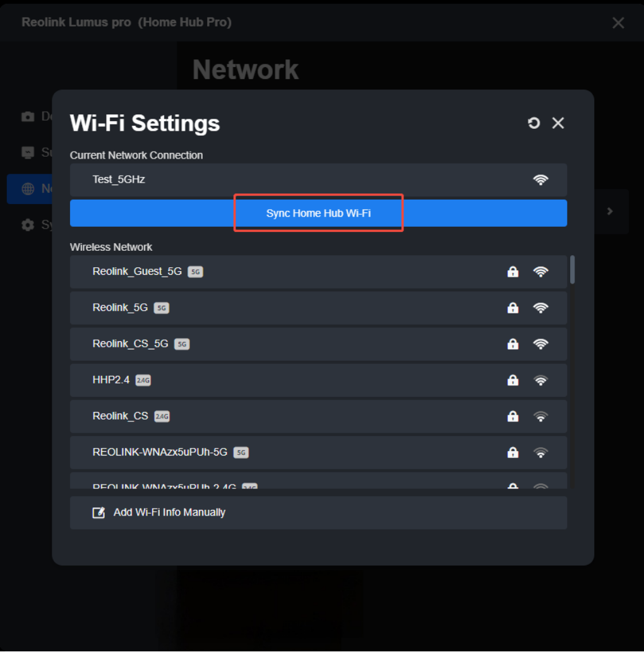644x652 pixels.
Task: Click signal icon of Test_5GHz network
Action: [x=540, y=179]
